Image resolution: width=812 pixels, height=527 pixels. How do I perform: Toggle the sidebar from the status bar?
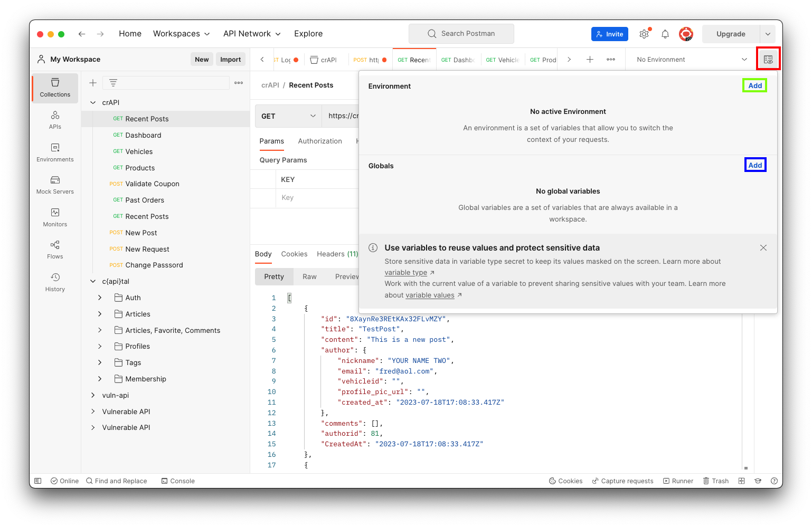click(x=38, y=481)
